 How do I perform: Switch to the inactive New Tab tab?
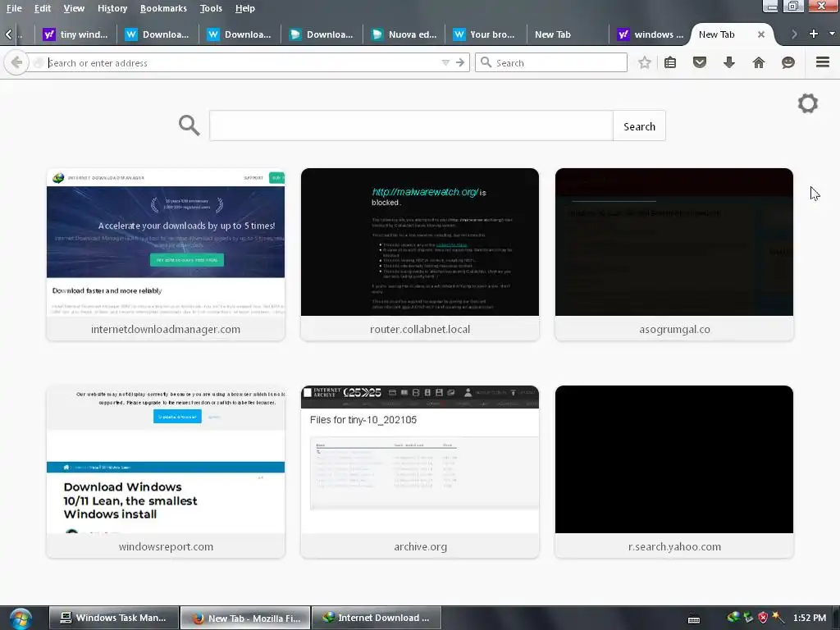pos(568,34)
